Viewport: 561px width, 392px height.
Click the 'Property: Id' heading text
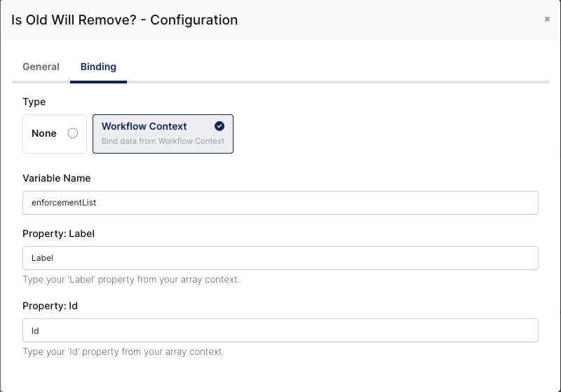point(50,306)
